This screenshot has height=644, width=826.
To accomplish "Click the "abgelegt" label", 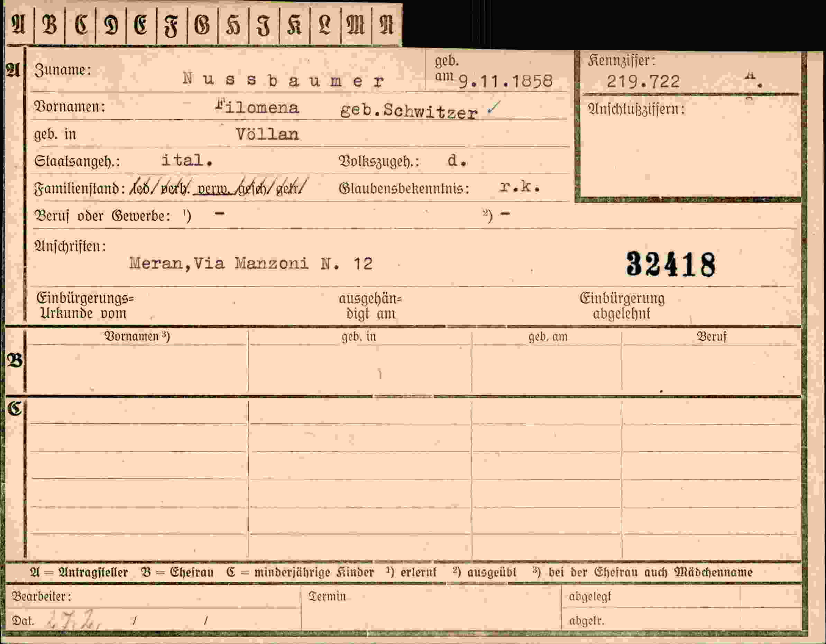I will coord(590,597).
